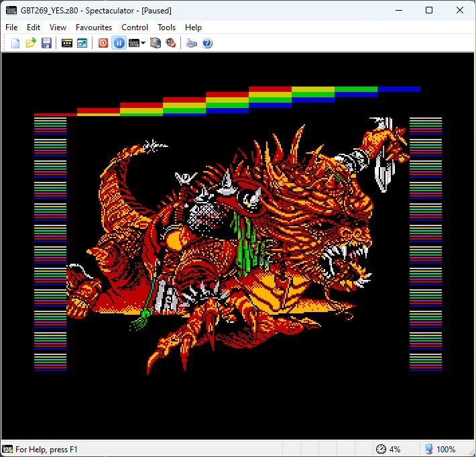Open the Control menu
The height and width of the screenshot is (457, 476).
click(x=135, y=28)
